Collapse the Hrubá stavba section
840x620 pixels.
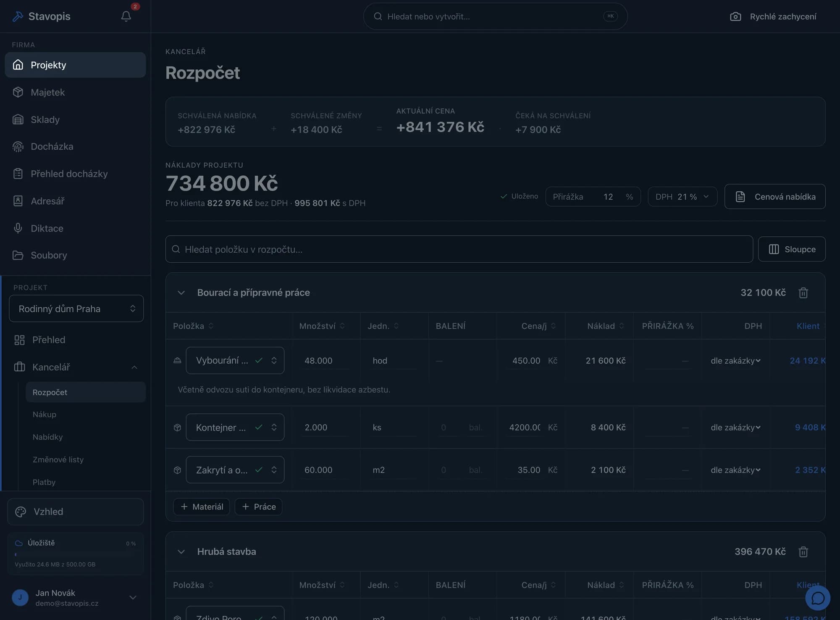pos(181,551)
